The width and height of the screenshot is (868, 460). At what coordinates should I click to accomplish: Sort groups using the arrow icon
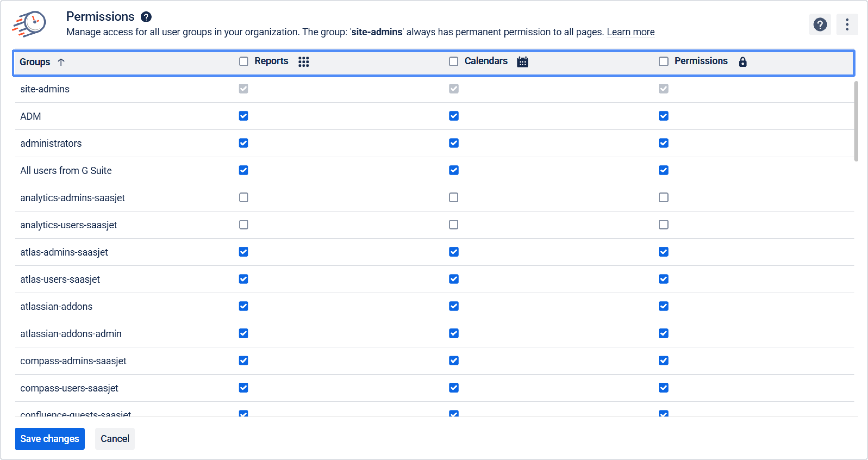click(x=61, y=62)
